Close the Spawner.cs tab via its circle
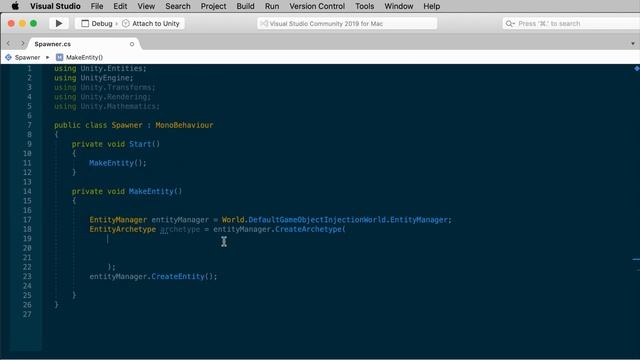 pos(132,44)
